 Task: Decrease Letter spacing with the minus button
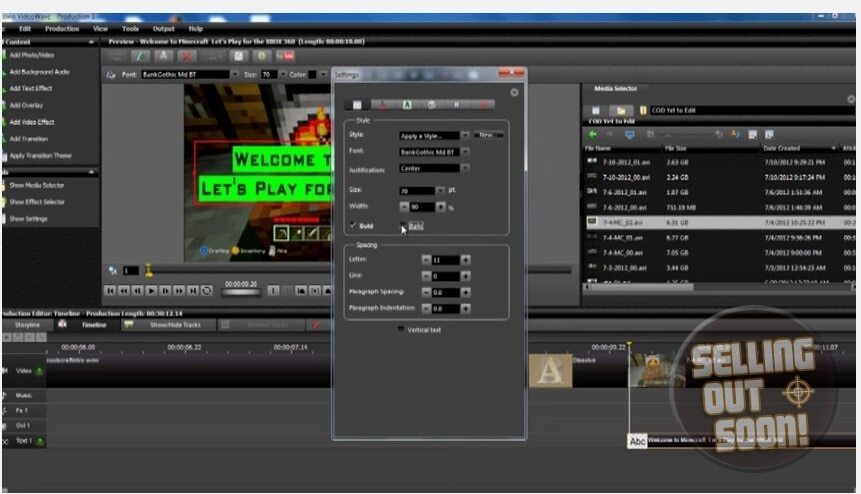click(x=426, y=260)
